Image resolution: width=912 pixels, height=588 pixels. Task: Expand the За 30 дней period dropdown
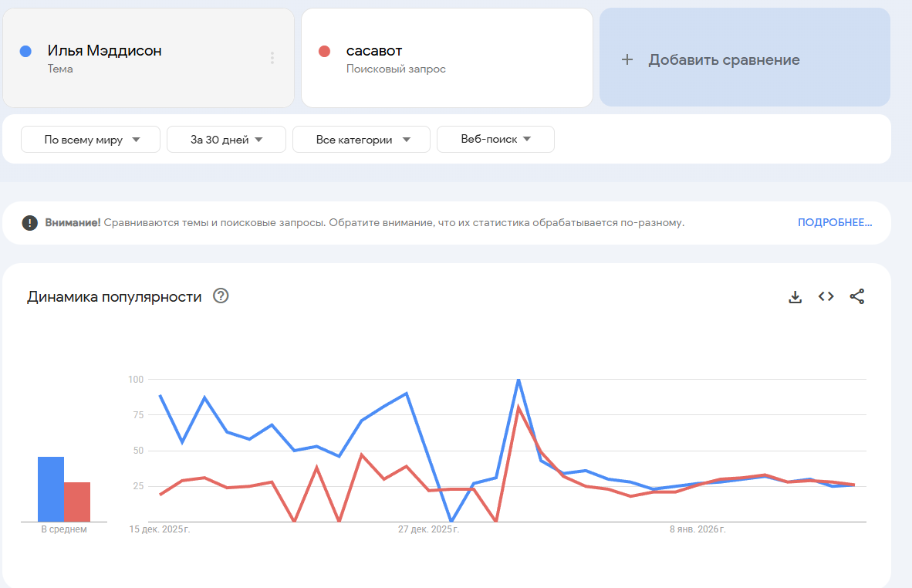coord(226,140)
